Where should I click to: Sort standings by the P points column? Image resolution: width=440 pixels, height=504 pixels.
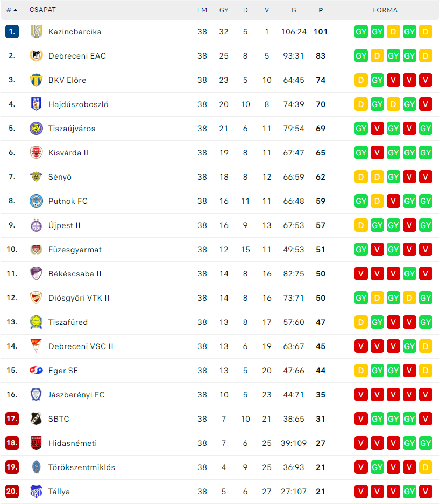coord(321,10)
